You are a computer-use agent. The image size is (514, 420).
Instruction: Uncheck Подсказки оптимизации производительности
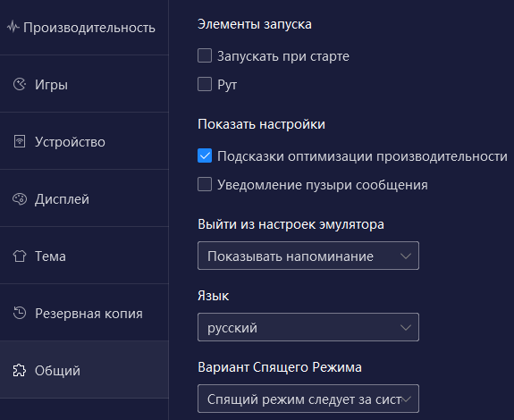205,155
